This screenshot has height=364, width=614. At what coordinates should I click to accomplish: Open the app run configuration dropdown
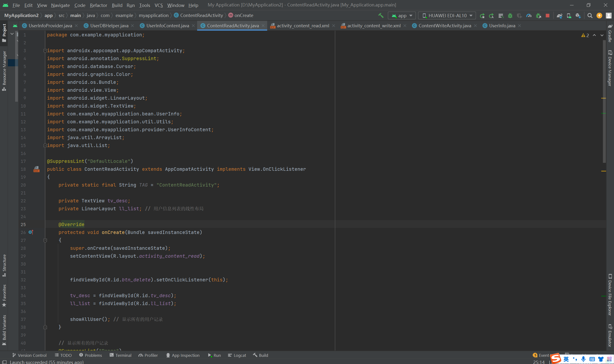(402, 16)
